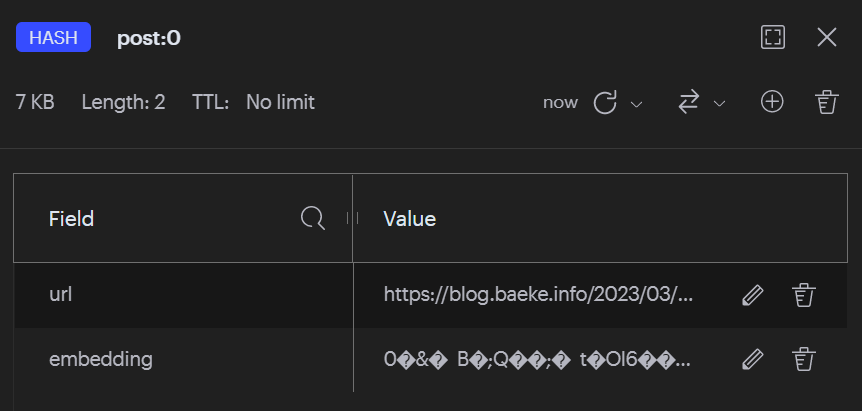
Task: Open the auto-refresh dropdown chevron
Action: [x=635, y=103]
